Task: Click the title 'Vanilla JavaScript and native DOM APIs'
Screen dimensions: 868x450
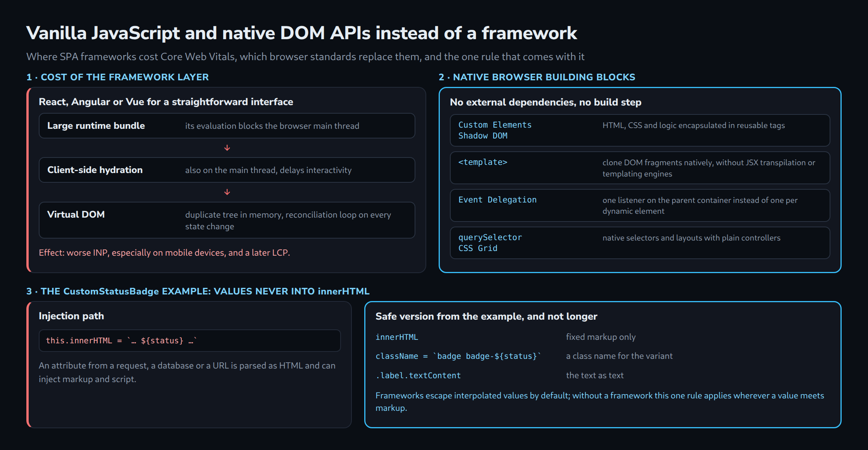Action: (x=301, y=33)
